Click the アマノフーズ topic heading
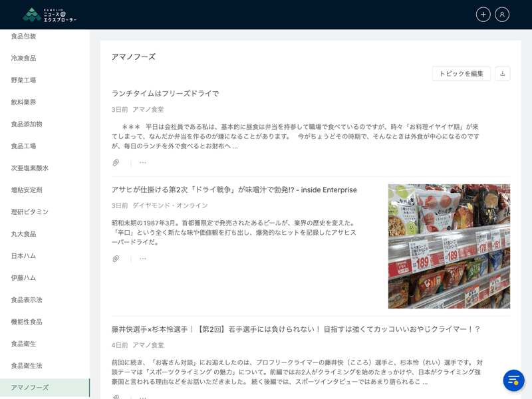The image size is (532, 399). [134, 57]
